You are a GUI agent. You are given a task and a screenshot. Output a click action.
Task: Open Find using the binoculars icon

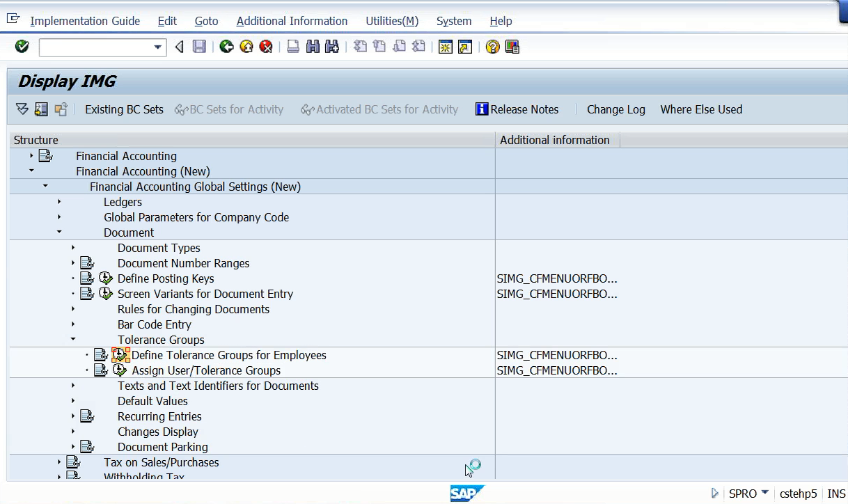[x=313, y=47]
